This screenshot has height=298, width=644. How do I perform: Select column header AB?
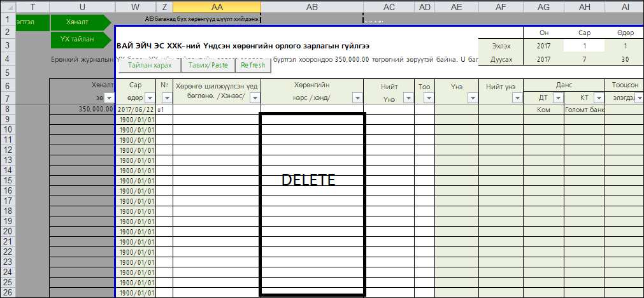coord(312,6)
